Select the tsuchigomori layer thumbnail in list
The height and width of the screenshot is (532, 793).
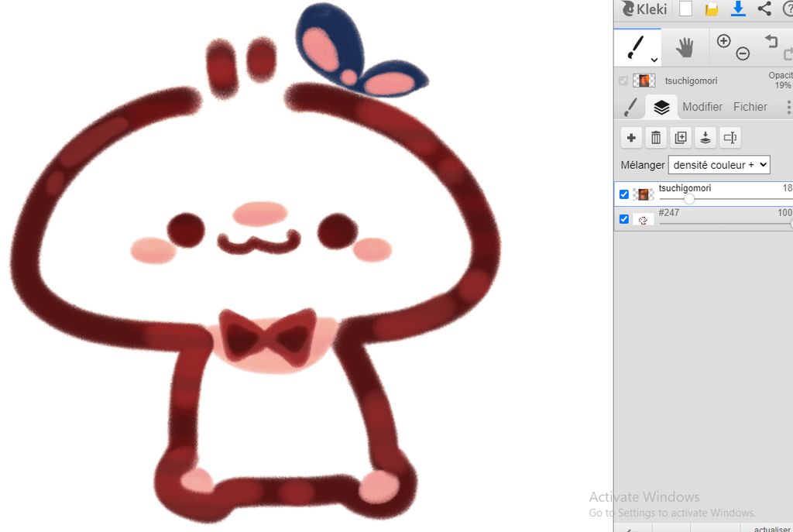pos(644,194)
